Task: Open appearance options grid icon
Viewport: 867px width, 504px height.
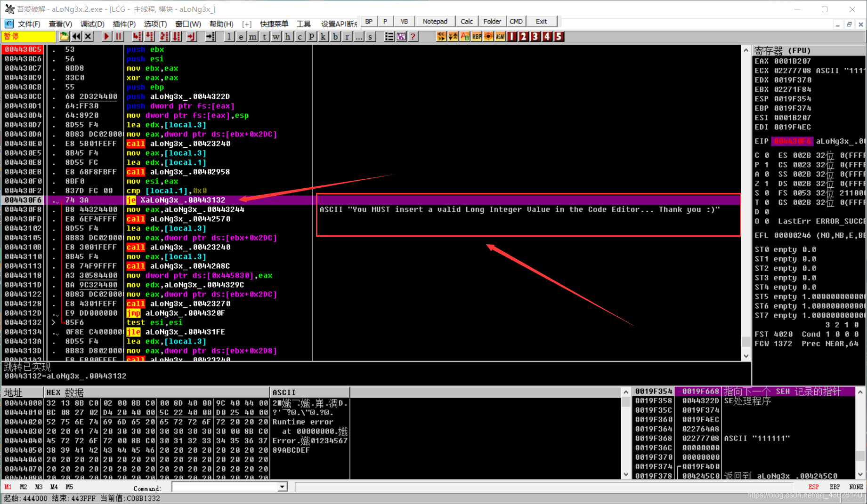Action: coord(401,36)
